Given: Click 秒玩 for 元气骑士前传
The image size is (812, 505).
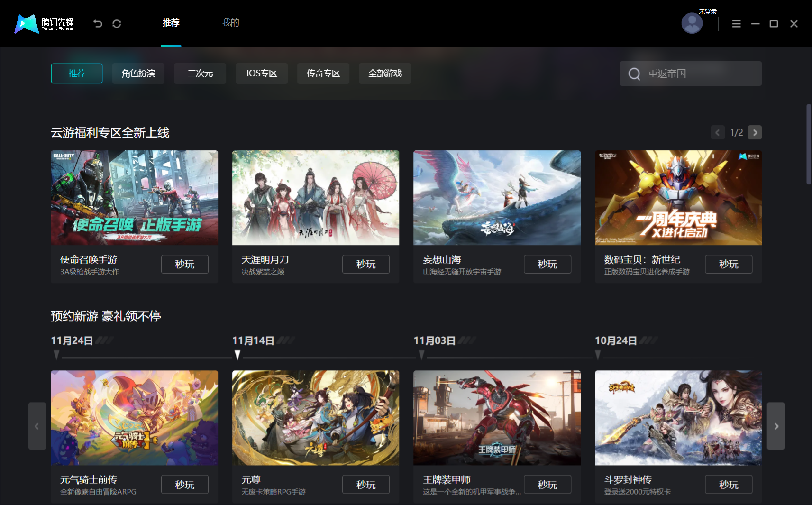Looking at the screenshot, I should pos(185,485).
